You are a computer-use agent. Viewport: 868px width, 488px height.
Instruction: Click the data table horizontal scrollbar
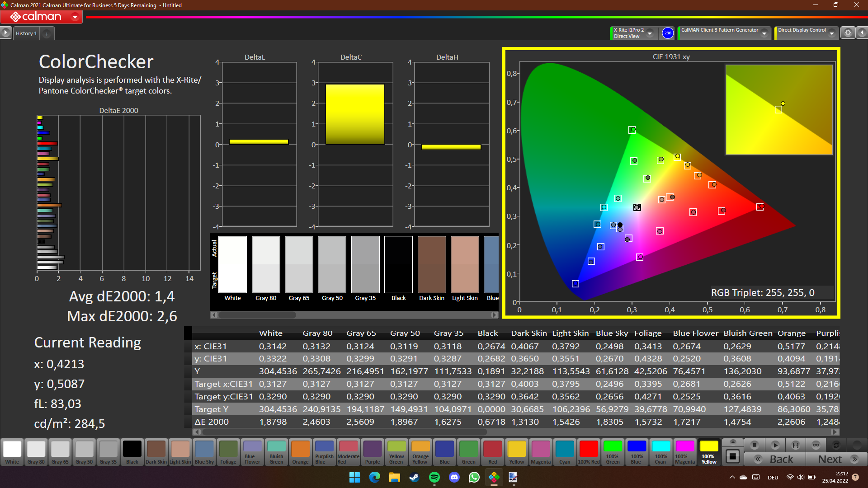[x=344, y=432]
